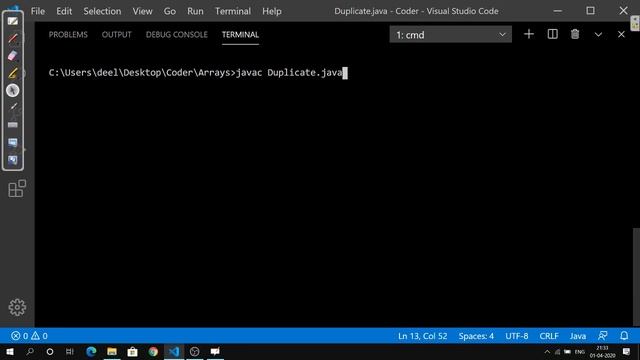Viewport: 640px width, 360px height.
Task: Switch to the PROBLEMS tab
Action: pos(68,35)
